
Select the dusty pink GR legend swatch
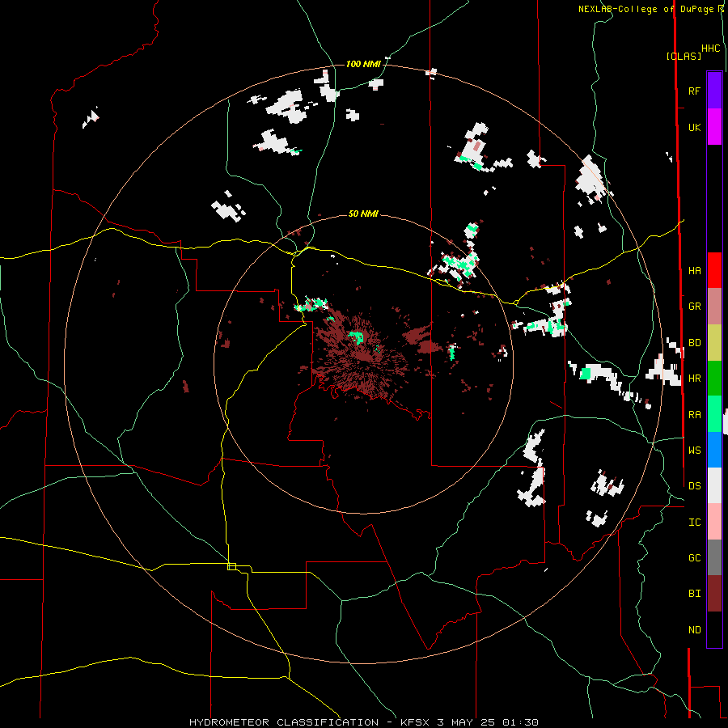tap(714, 306)
